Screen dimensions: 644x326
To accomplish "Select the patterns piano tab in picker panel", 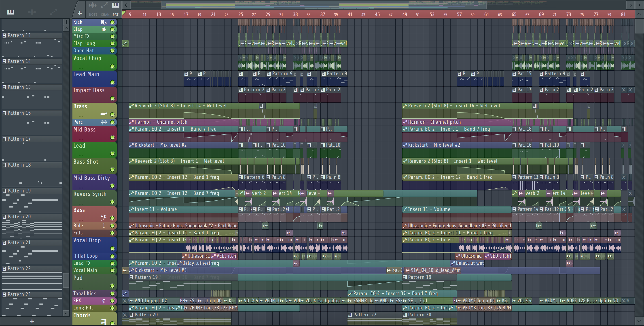I will 11,12.
